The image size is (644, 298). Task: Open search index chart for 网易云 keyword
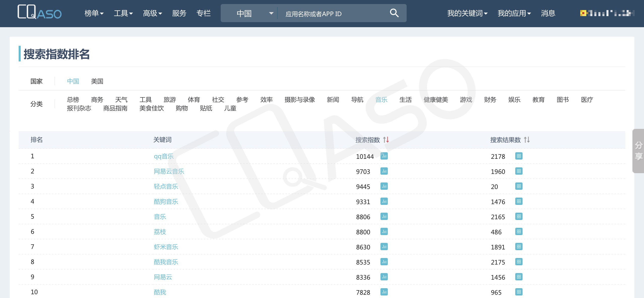[x=384, y=277]
